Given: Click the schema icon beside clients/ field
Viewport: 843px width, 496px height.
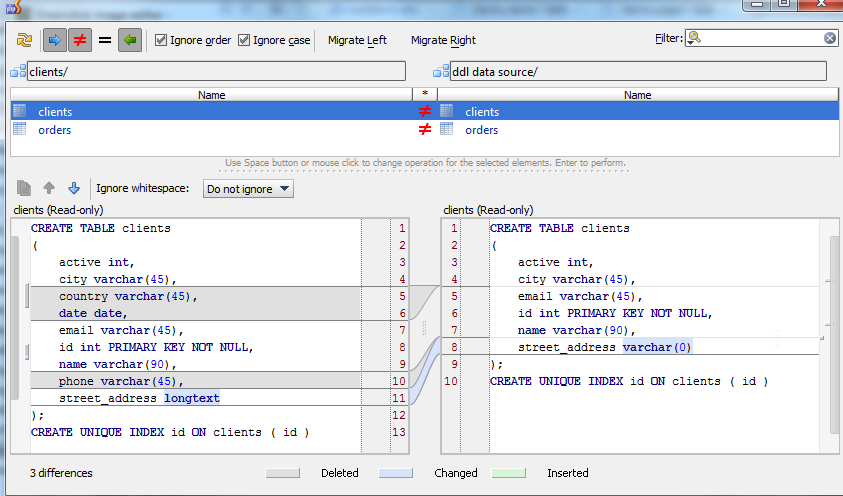Looking at the screenshot, I should (x=18, y=71).
